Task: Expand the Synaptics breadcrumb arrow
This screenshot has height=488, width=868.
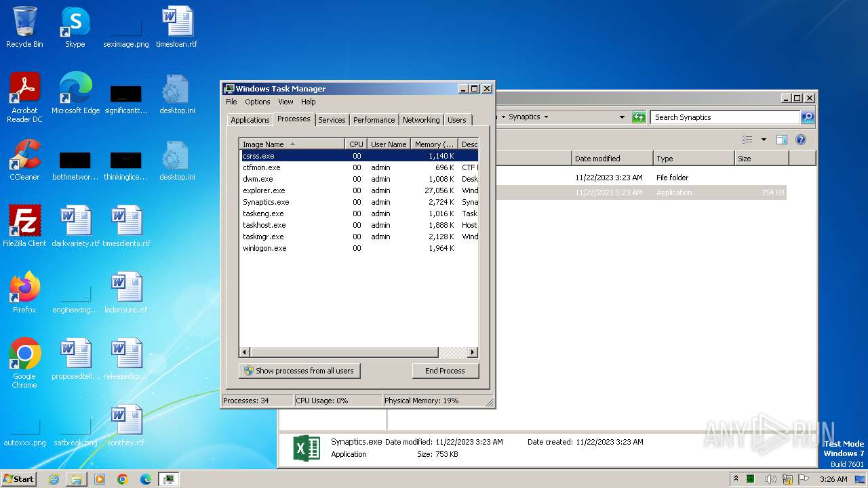Action: (546, 117)
